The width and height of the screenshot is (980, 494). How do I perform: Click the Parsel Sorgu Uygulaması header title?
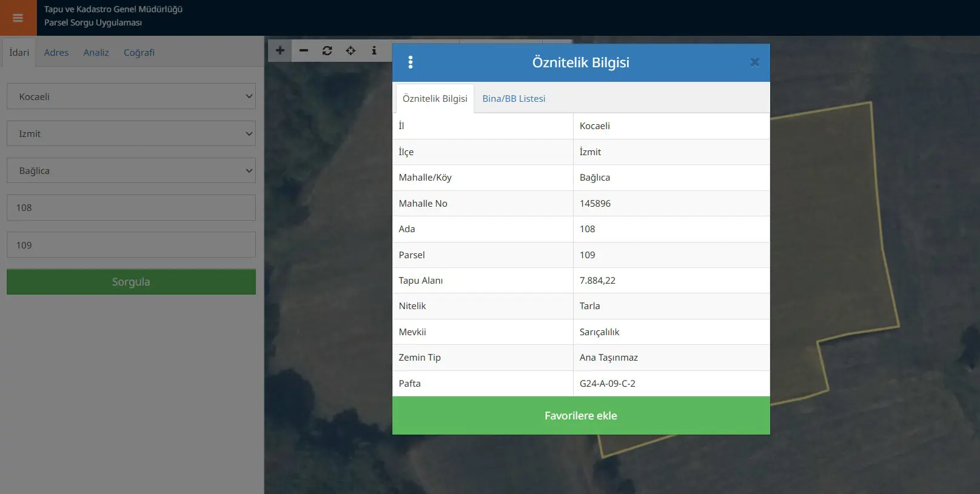(x=93, y=22)
